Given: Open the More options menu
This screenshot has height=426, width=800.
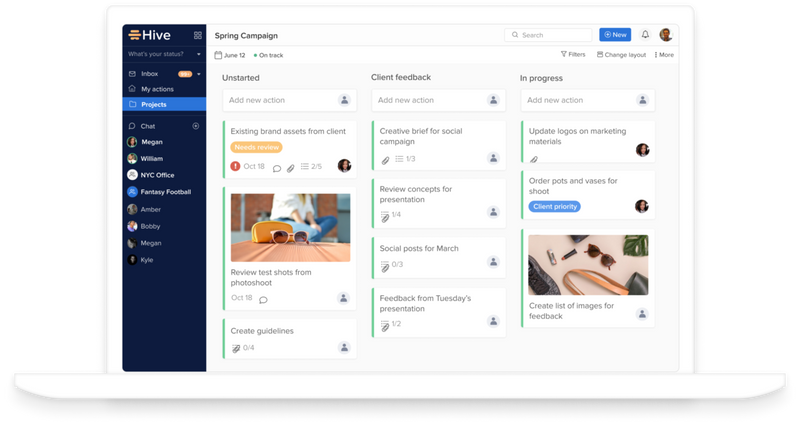Looking at the screenshot, I should 664,55.
